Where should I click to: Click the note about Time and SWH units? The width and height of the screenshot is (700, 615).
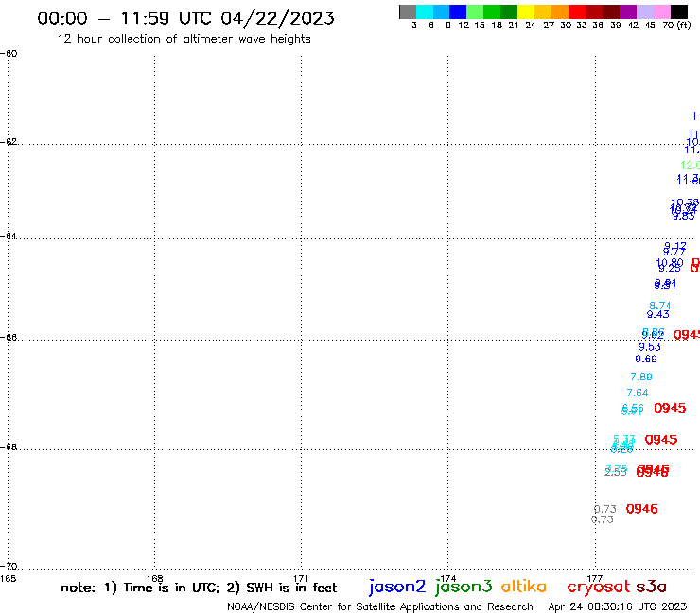pyautogui.click(x=199, y=588)
